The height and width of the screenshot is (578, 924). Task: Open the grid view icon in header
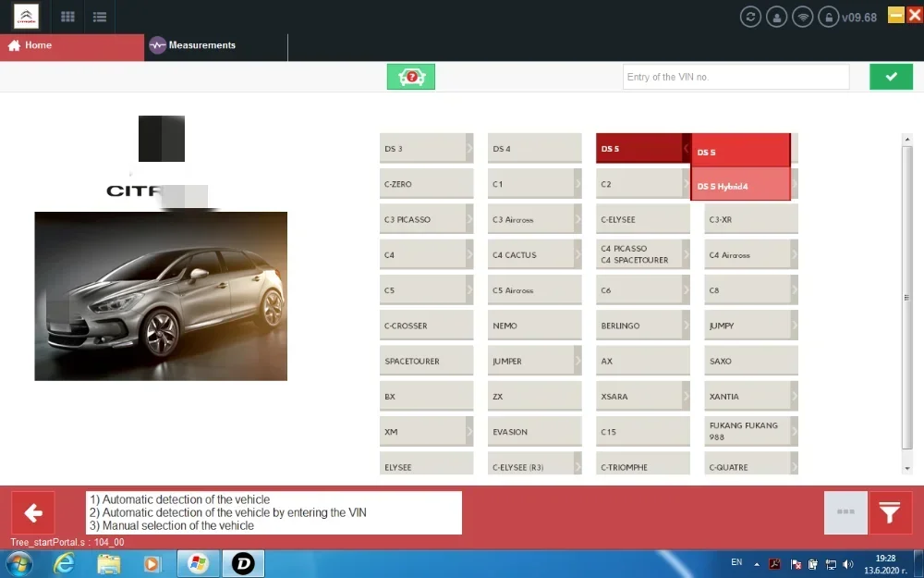[x=67, y=17]
